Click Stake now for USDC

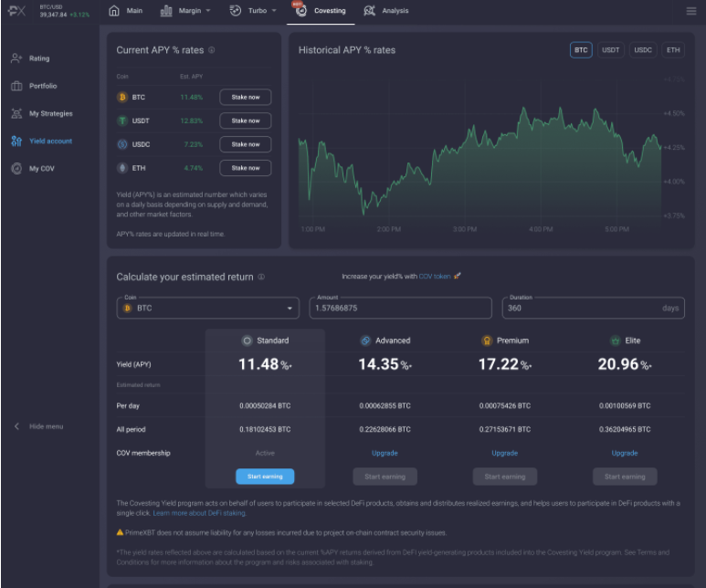[x=246, y=144]
